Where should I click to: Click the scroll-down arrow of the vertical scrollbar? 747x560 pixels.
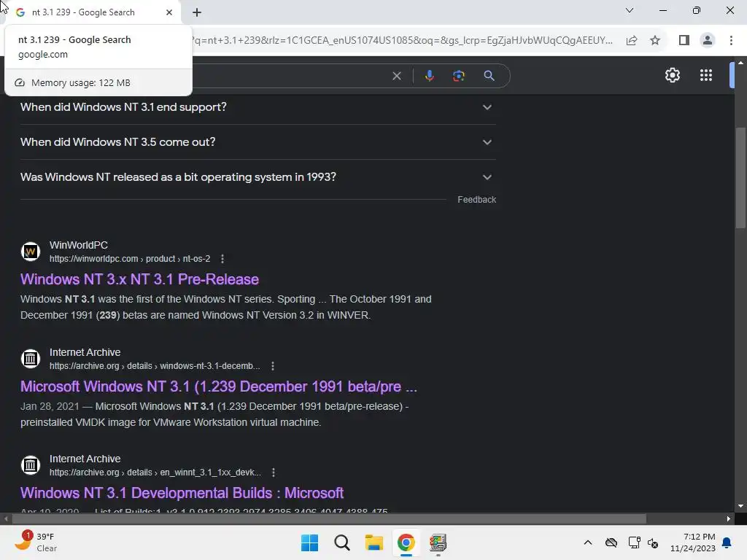pyautogui.click(x=740, y=506)
